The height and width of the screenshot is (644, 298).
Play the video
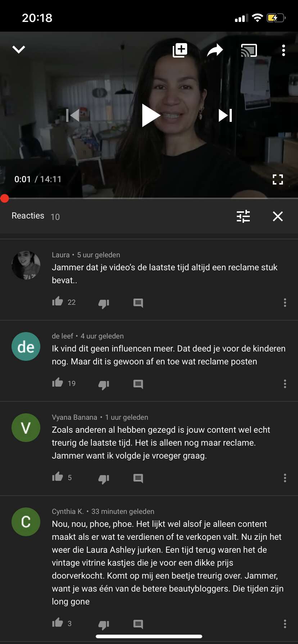pos(151,115)
